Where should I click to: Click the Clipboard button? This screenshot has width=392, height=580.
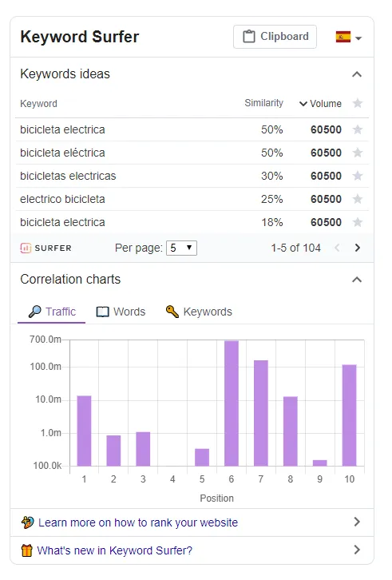pos(275,37)
